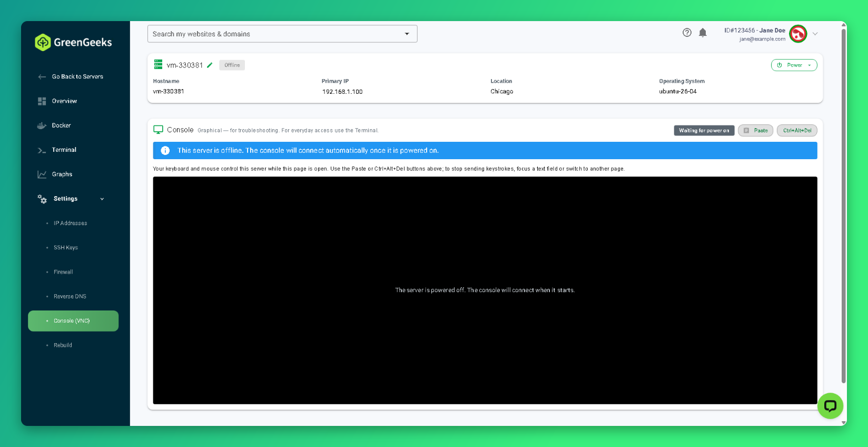Click hostname value vm-330381 under Hostname

point(169,92)
